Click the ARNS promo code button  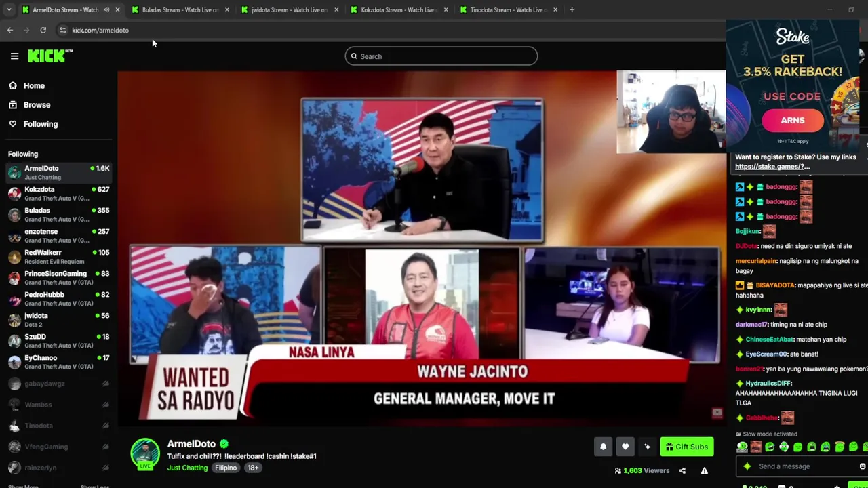coord(793,120)
